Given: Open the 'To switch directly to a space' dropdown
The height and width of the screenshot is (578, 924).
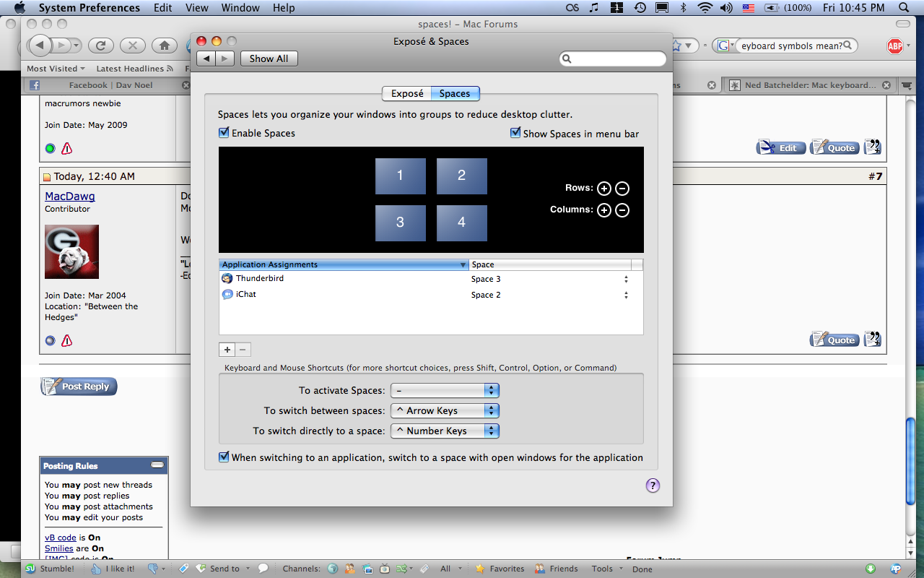Looking at the screenshot, I should point(445,431).
